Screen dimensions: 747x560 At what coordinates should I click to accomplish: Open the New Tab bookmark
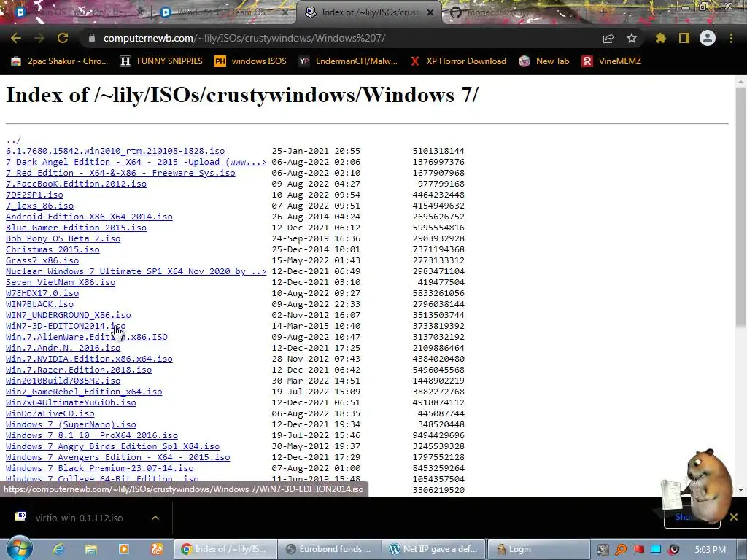[544, 61]
